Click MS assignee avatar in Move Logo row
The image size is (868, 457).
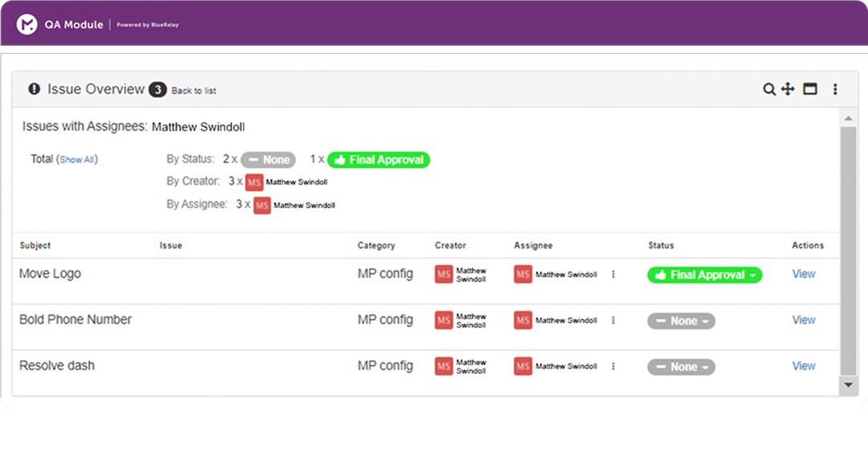[522, 275]
